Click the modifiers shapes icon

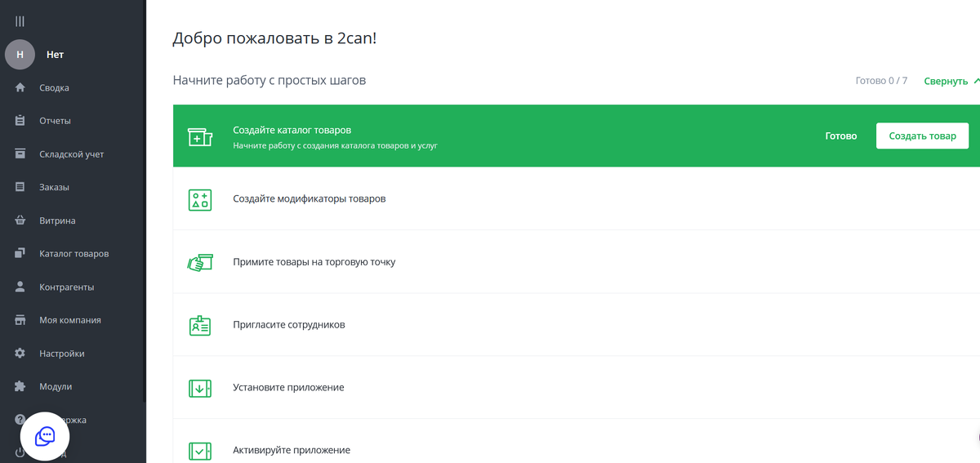[200, 199]
